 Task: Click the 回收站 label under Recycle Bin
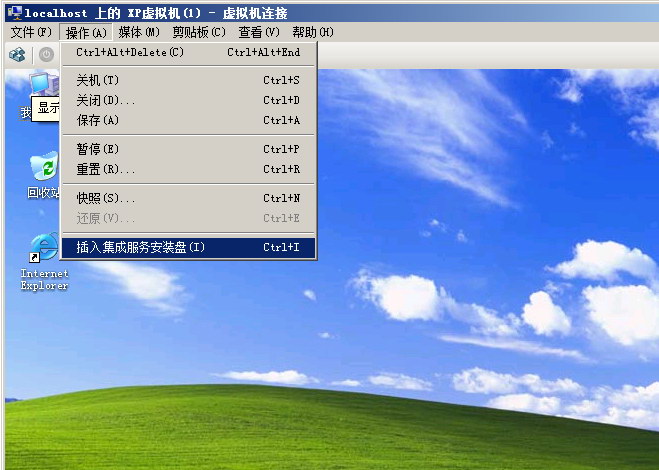(43, 193)
